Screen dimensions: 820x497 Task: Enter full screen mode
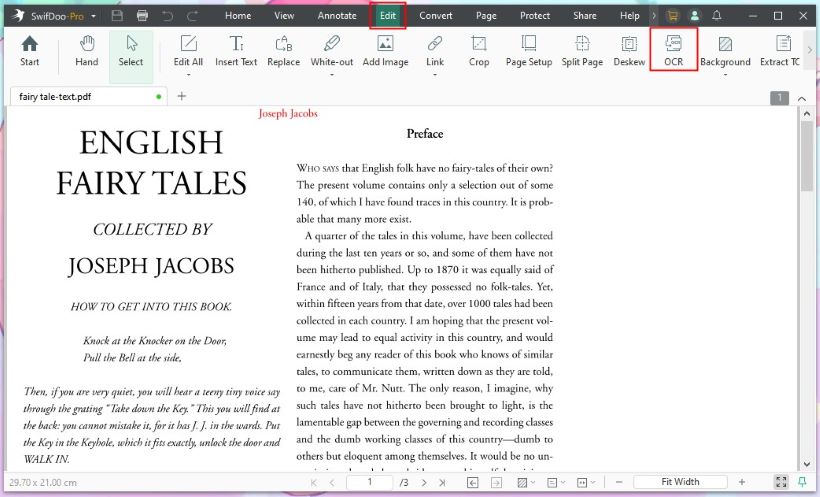coord(781,482)
